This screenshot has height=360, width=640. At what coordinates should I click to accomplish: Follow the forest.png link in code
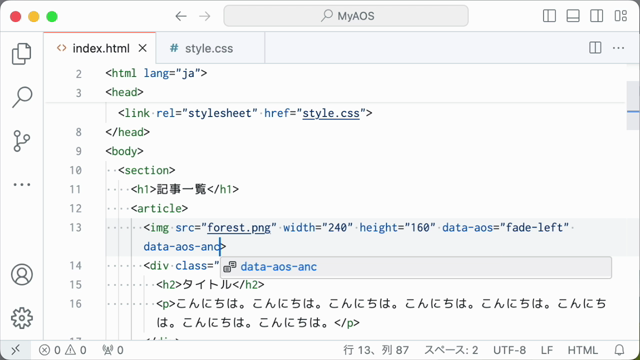[x=239, y=228]
